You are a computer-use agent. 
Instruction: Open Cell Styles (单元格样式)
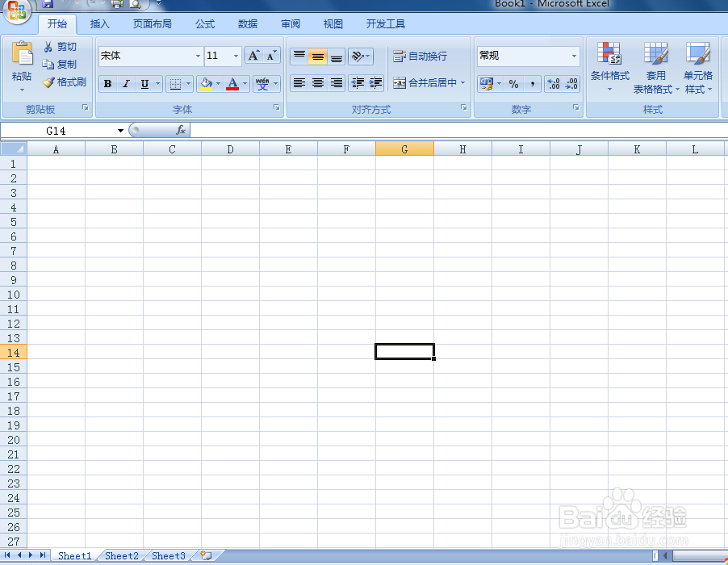click(x=698, y=67)
